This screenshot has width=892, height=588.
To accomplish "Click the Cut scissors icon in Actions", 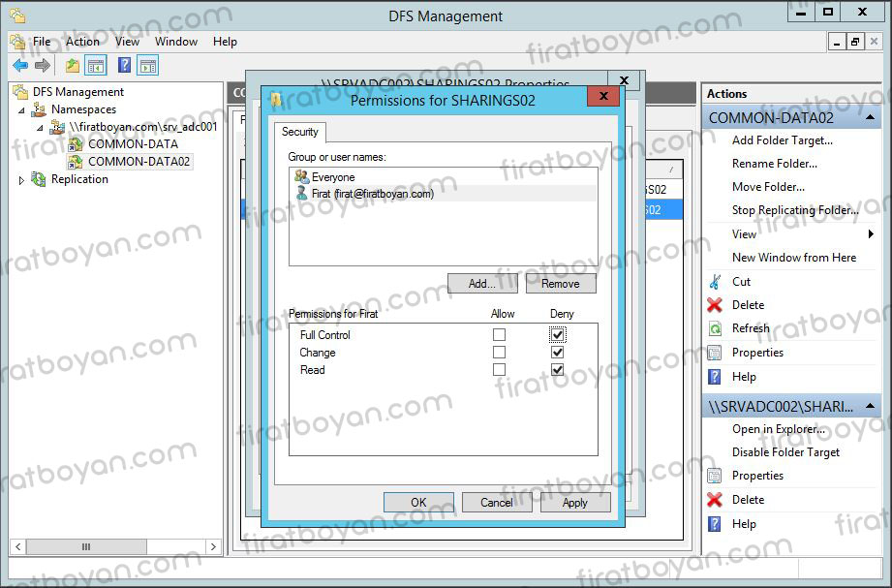I will (x=715, y=282).
